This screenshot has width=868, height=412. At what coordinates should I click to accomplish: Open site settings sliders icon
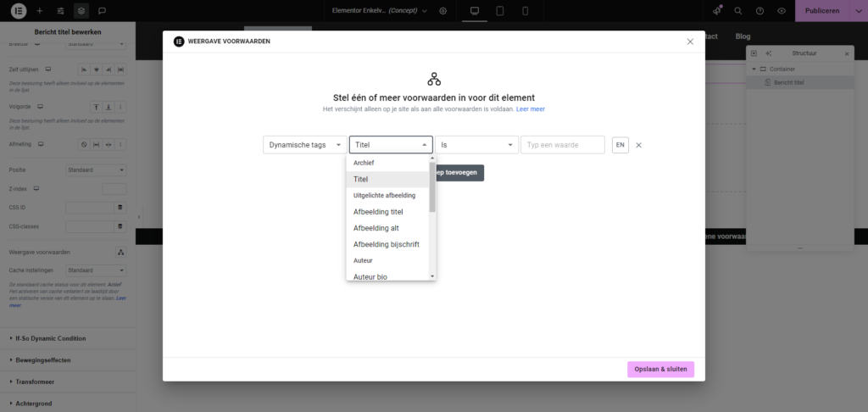pyautogui.click(x=60, y=10)
